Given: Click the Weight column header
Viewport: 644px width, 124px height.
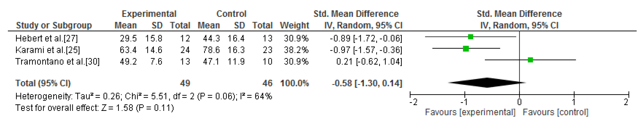Looking at the screenshot, I should click(x=294, y=25).
